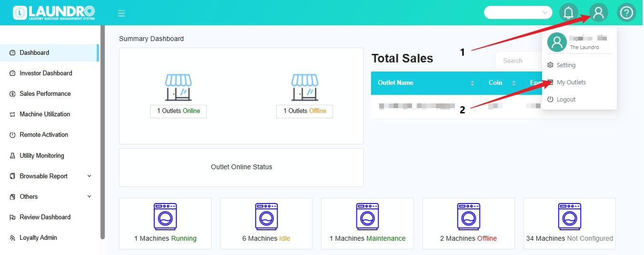The image size is (644, 255).
Task: Open the help question mark icon
Action: (627, 12)
